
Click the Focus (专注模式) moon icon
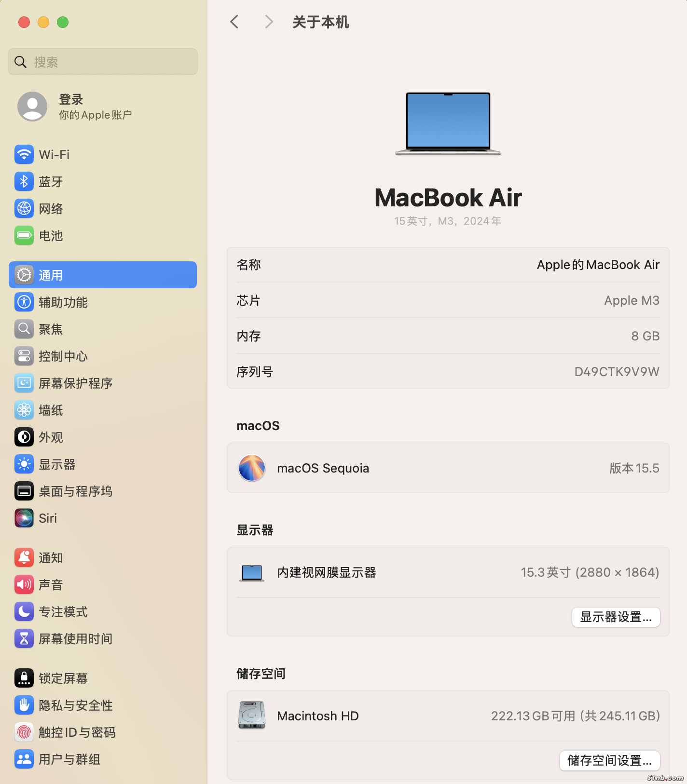(24, 612)
